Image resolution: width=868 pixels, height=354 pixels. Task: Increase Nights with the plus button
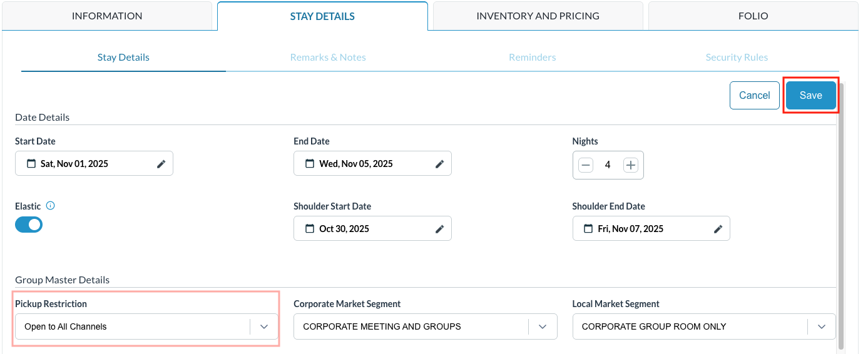pos(631,165)
